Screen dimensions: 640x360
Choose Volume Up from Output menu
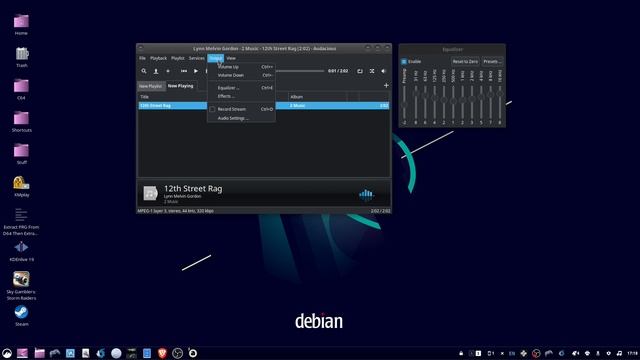(x=241, y=67)
